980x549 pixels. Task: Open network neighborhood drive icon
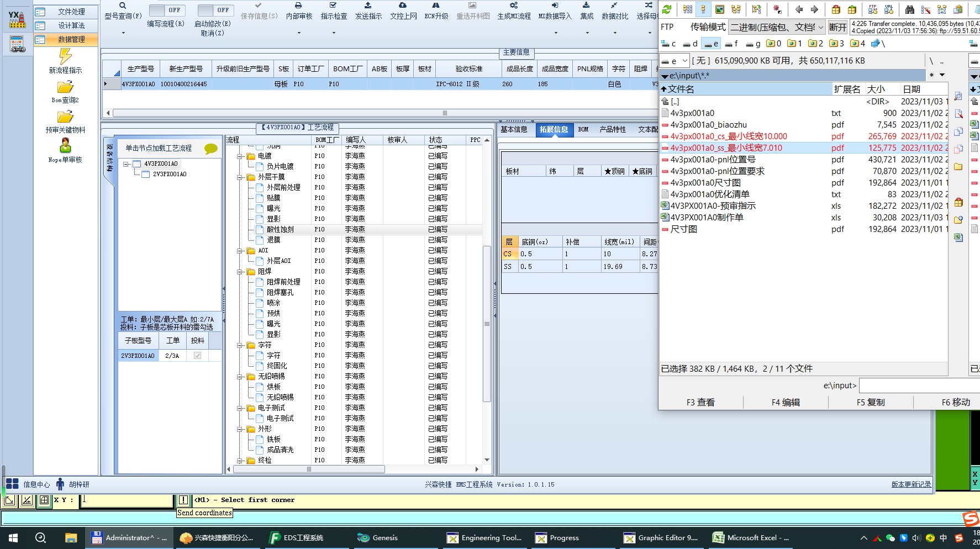(878, 44)
